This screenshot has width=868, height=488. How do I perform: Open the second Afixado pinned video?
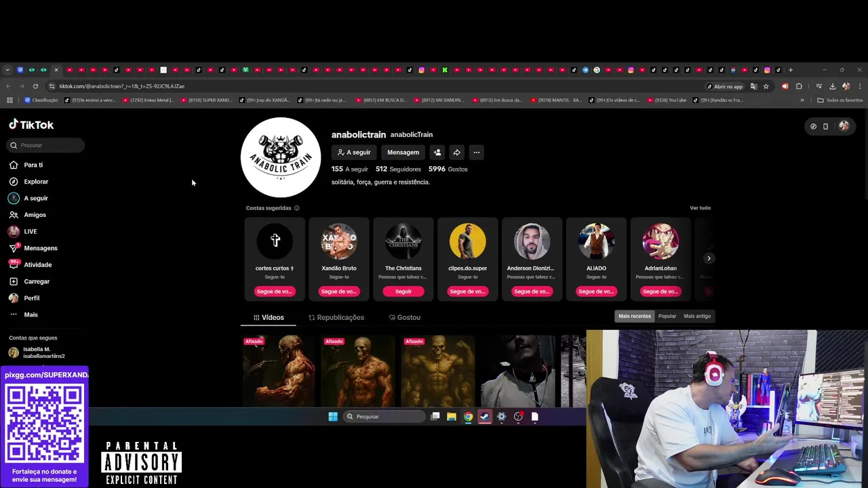[359, 371]
